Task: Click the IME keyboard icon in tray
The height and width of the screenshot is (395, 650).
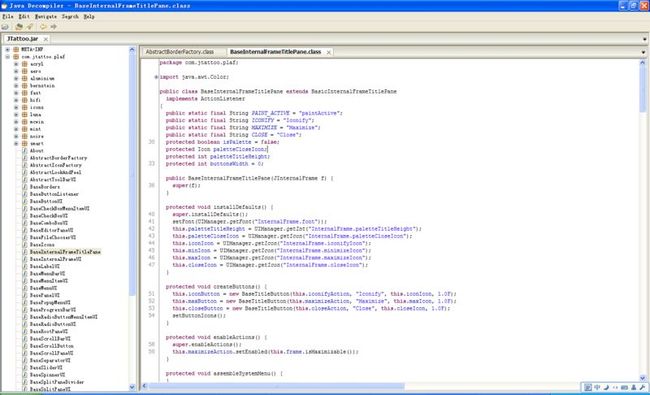Action: [624, 388]
